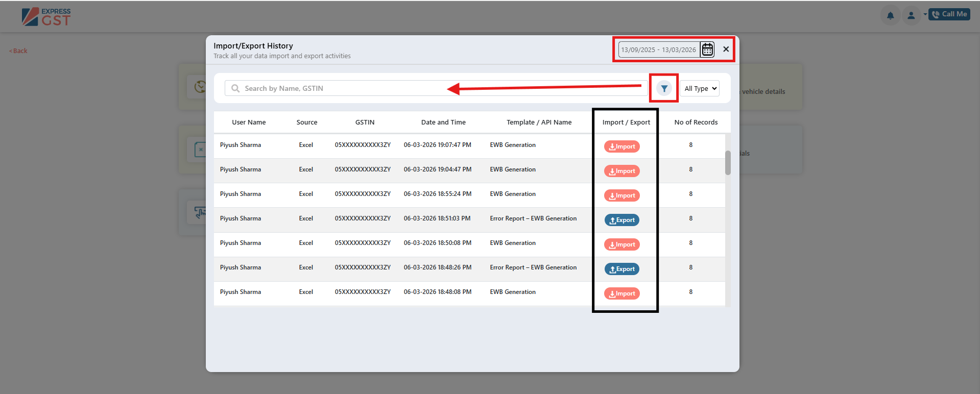
Task: Click the notification bell icon
Action: [x=890, y=15]
